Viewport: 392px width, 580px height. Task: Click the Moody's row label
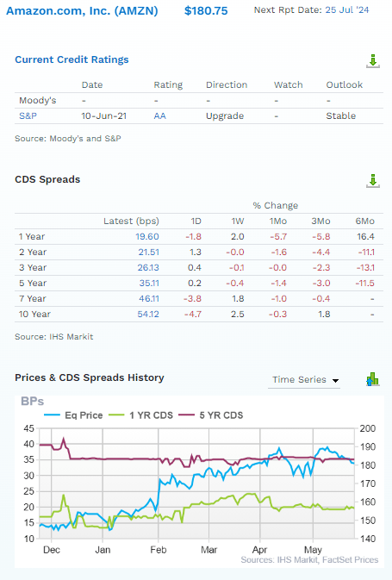(37, 100)
